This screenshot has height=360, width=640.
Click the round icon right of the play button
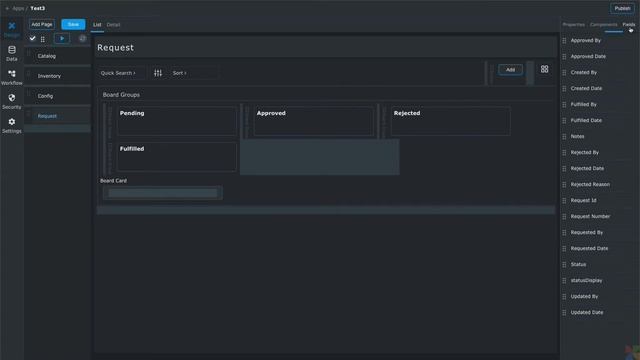tap(82, 38)
